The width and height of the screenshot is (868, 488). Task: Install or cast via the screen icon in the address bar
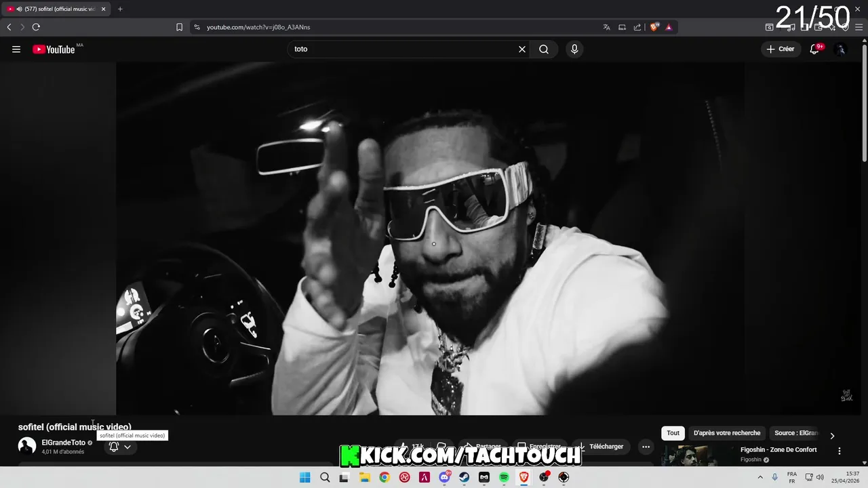(622, 27)
